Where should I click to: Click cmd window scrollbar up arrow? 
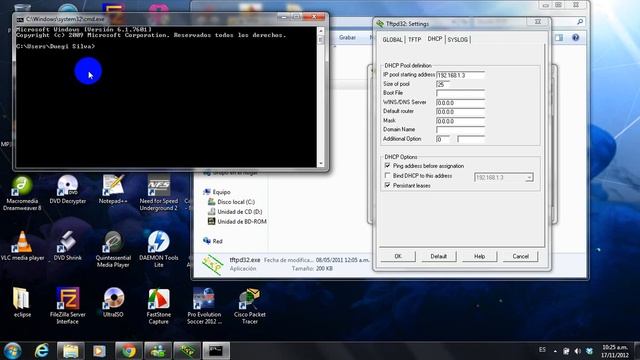click(x=320, y=31)
